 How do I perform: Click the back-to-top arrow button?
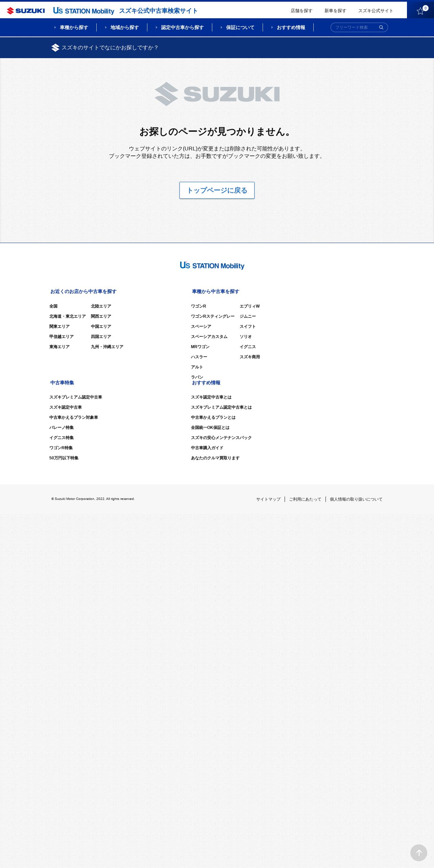coord(419,853)
